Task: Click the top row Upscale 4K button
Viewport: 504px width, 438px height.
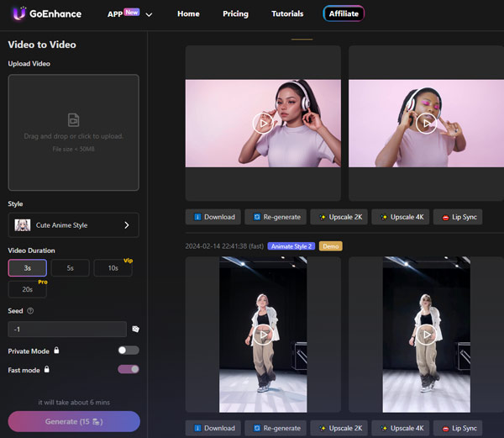Action: pos(400,217)
